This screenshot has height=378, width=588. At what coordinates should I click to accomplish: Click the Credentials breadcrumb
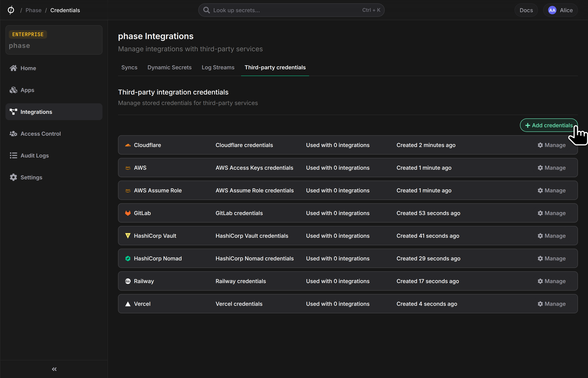point(65,10)
